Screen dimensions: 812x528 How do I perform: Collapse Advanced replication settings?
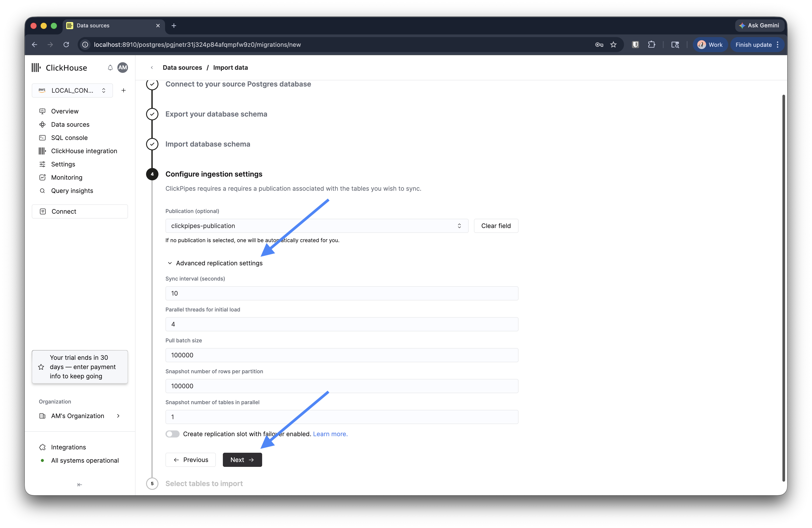215,263
